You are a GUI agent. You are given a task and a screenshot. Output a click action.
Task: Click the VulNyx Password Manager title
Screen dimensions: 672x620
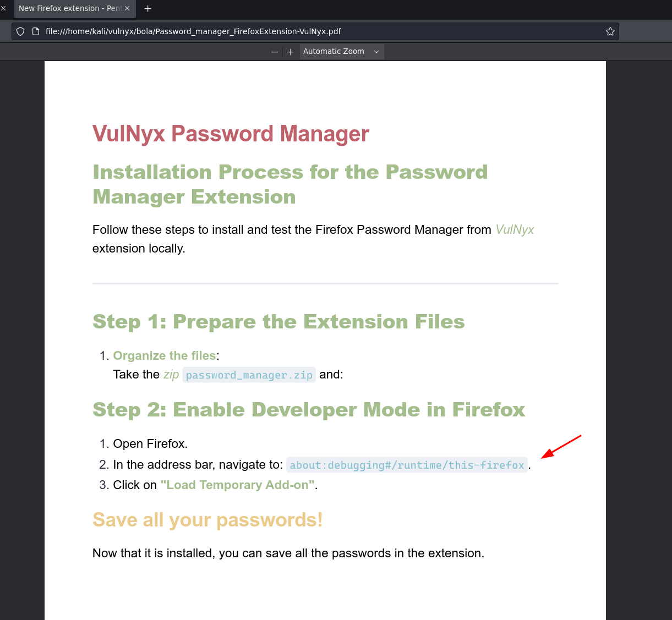point(231,134)
